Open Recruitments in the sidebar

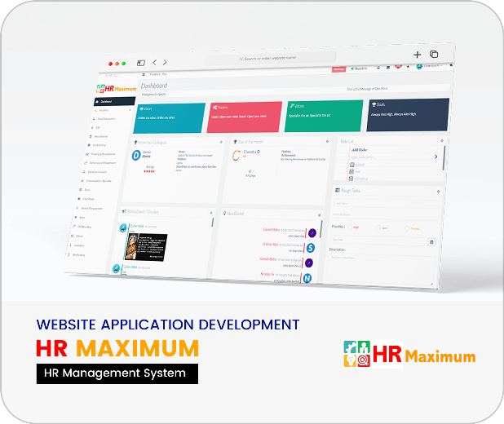pyautogui.click(x=99, y=136)
